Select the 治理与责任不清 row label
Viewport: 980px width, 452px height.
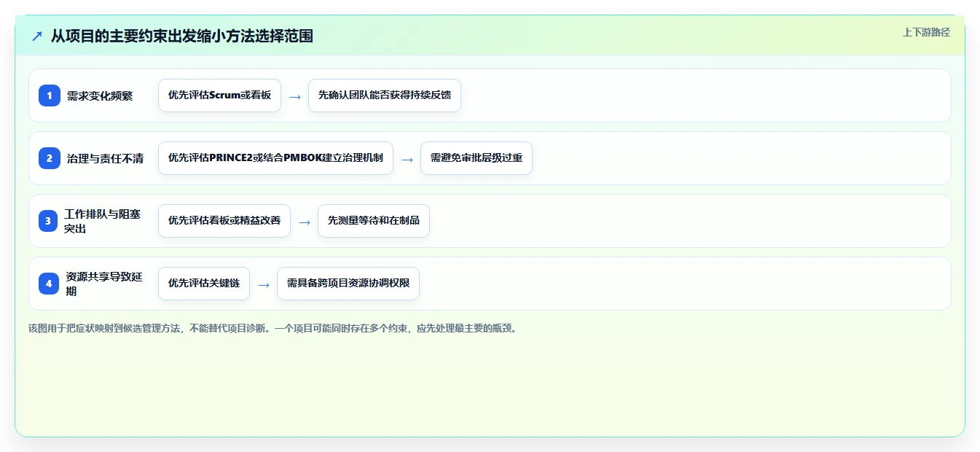105,158
